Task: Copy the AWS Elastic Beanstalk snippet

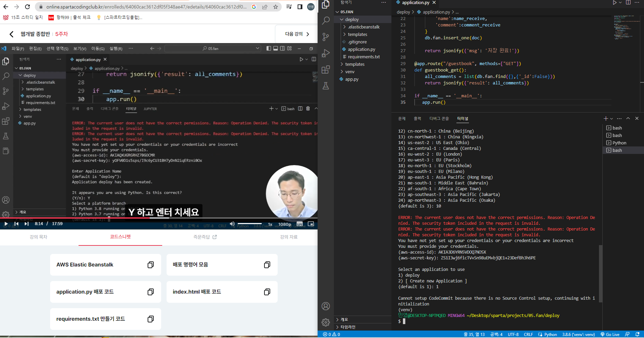Action: pos(151,265)
